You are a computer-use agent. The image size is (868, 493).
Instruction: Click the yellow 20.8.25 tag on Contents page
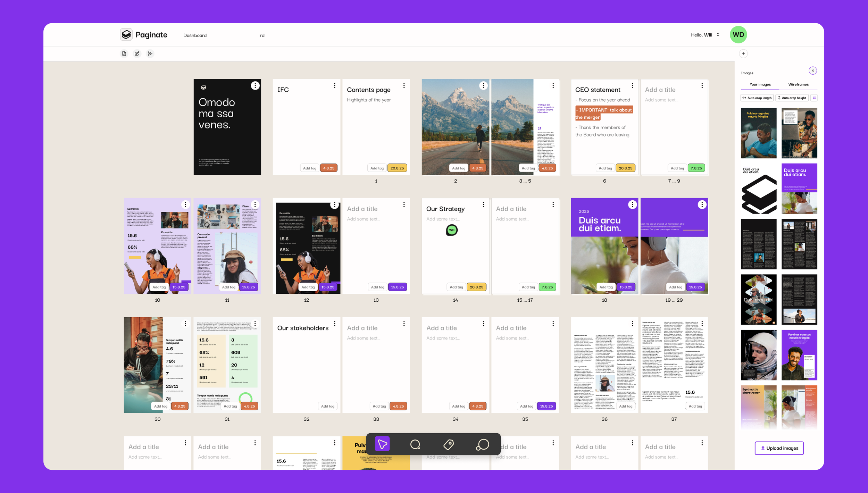point(397,168)
